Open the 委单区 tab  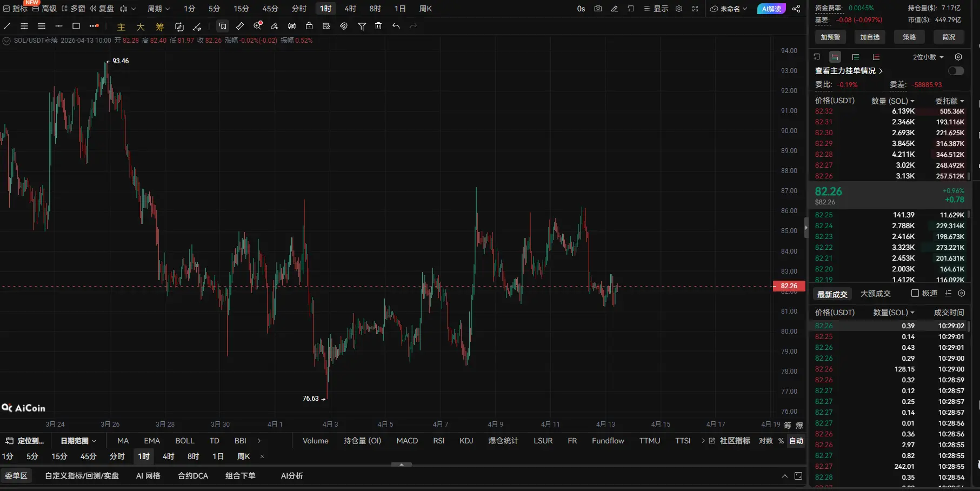point(16,476)
